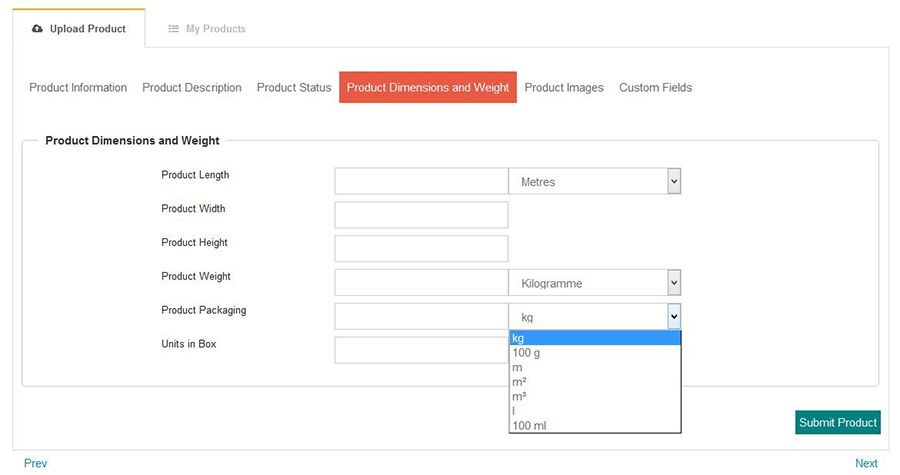Open the Product Information section
The width and height of the screenshot is (900, 475).
tap(78, 88)
